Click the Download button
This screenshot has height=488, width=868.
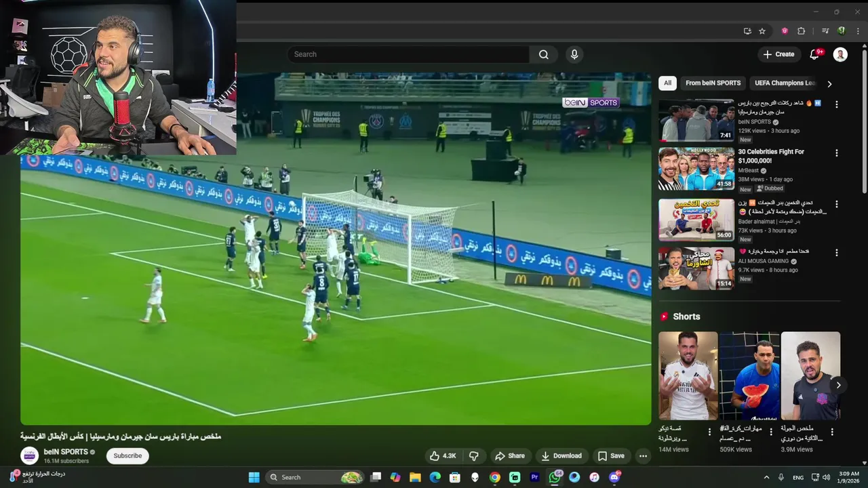(x=561, y=455)
